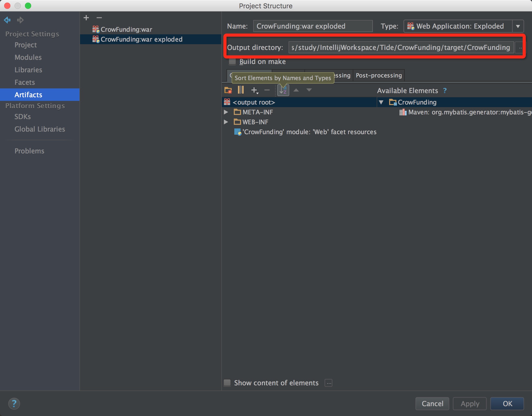
Task: Click the output directory browse button
Action: pos(520,48)
